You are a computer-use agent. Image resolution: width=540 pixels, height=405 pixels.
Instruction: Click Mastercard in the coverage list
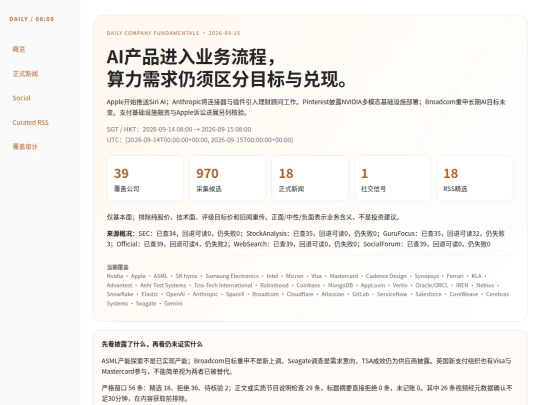click(344, 276)
